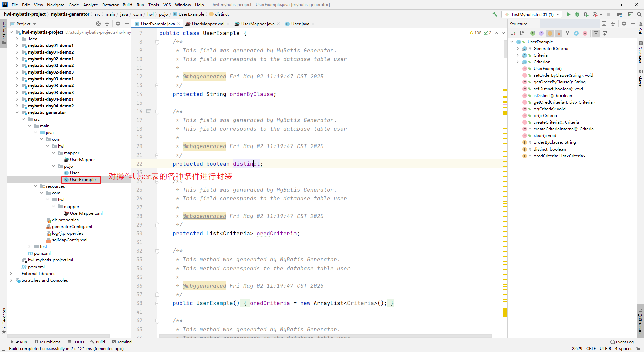Open the Project view selector dropdown
The height and width of the screenshot is (352, 644).
[23, 24]
